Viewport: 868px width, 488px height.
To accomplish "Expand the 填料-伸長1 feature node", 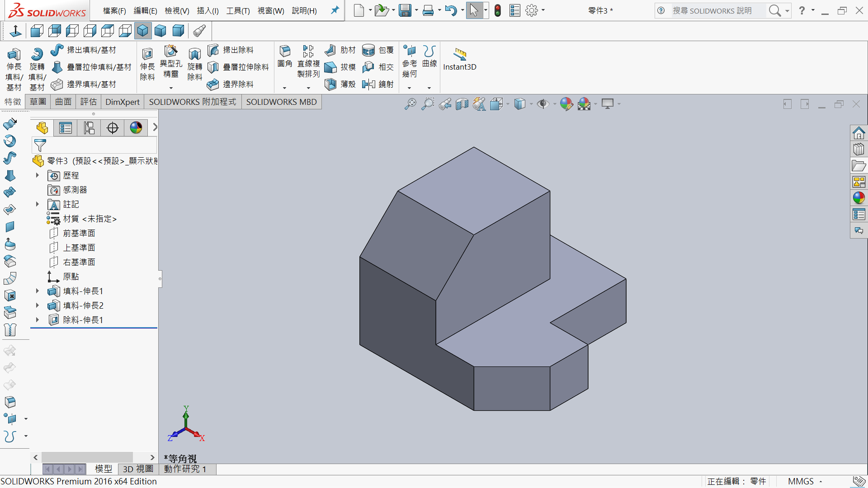I will click(38, 291).
